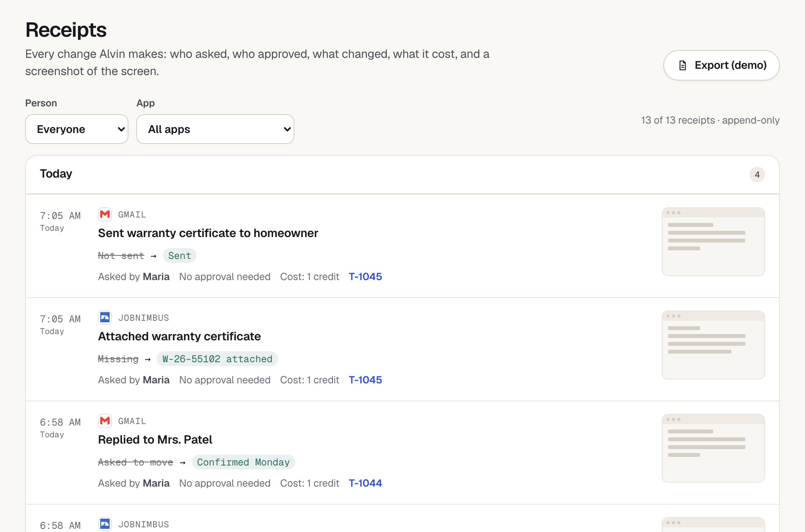Click the Sent status pill
The width and height of the screenshot is (805, 532).
point(179,255)
